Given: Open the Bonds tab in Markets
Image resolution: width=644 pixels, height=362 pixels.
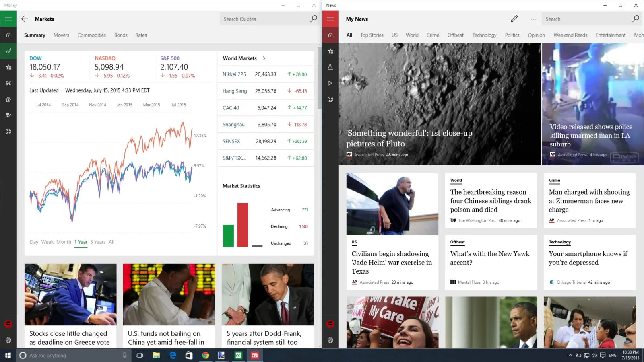Looking at the screenshot, I should pos(121,35).
